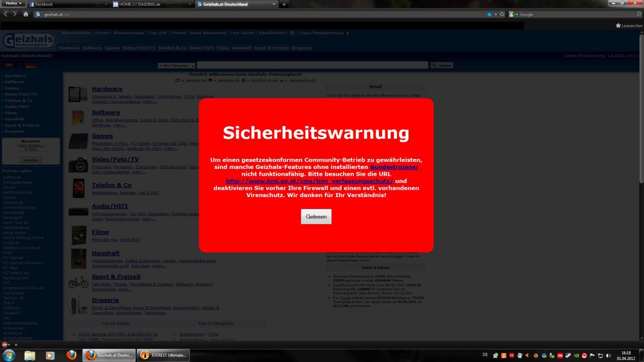
Task: Go forward with the Firefox forward arrow
Action: [x=14, y=14]
